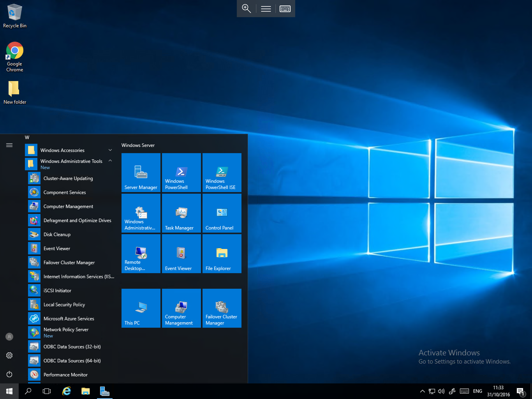The height and width of the screenshot is (399, 532).
Task: Expand the Windows Accessories folder chevron
Action: point(110,150)
